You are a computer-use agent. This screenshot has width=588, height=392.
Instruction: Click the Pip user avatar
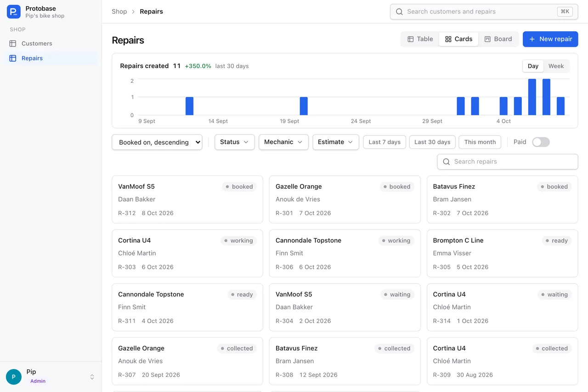(14, 377)
